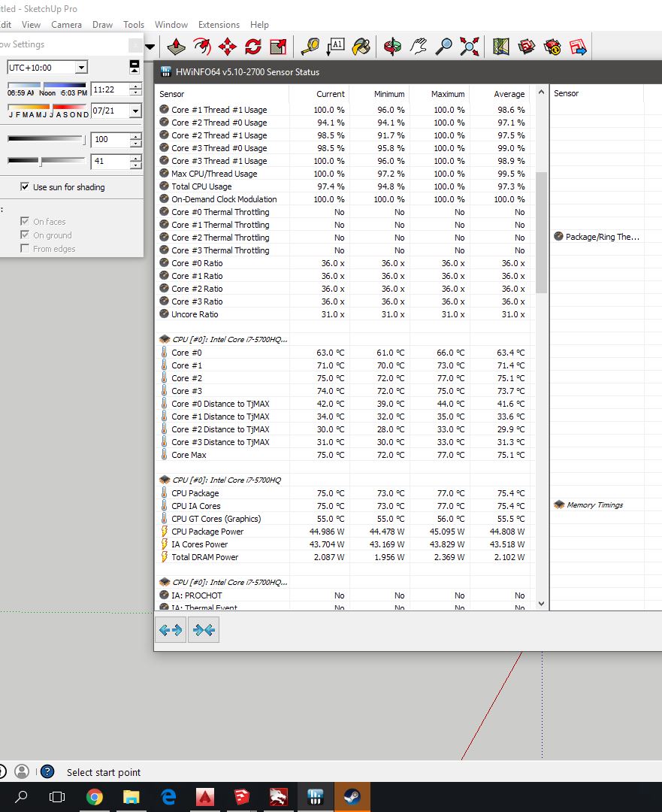This screenshot has width=662, height=812.
Task: Click the sensor list scrollbar down arrow
Action: 542,603
